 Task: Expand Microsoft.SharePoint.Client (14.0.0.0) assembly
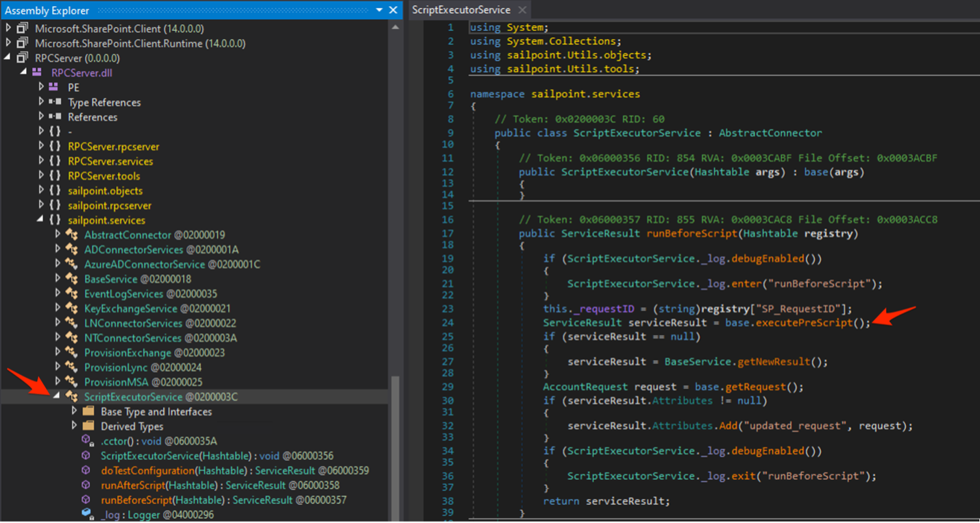pos(8,29)
